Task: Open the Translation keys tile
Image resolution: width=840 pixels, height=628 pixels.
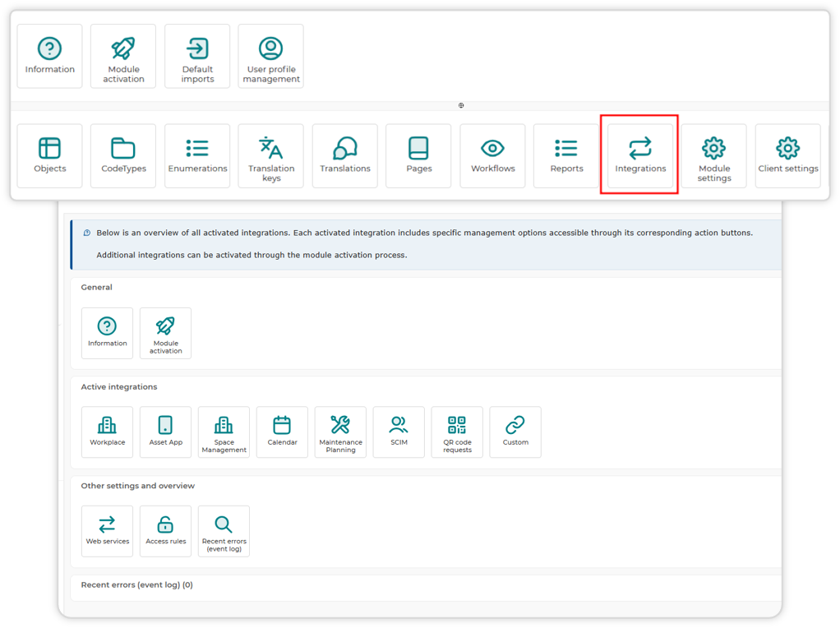Action: click(x=271, y=156)
